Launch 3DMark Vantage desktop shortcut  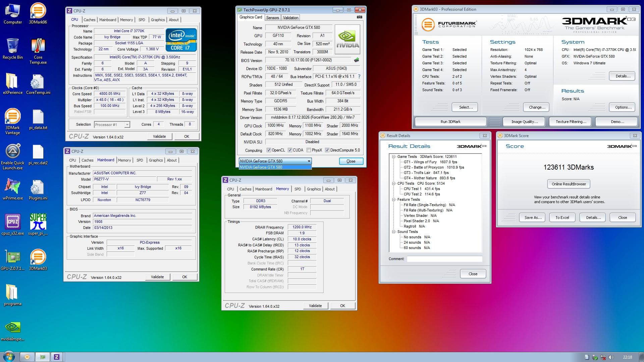point(12,122)
